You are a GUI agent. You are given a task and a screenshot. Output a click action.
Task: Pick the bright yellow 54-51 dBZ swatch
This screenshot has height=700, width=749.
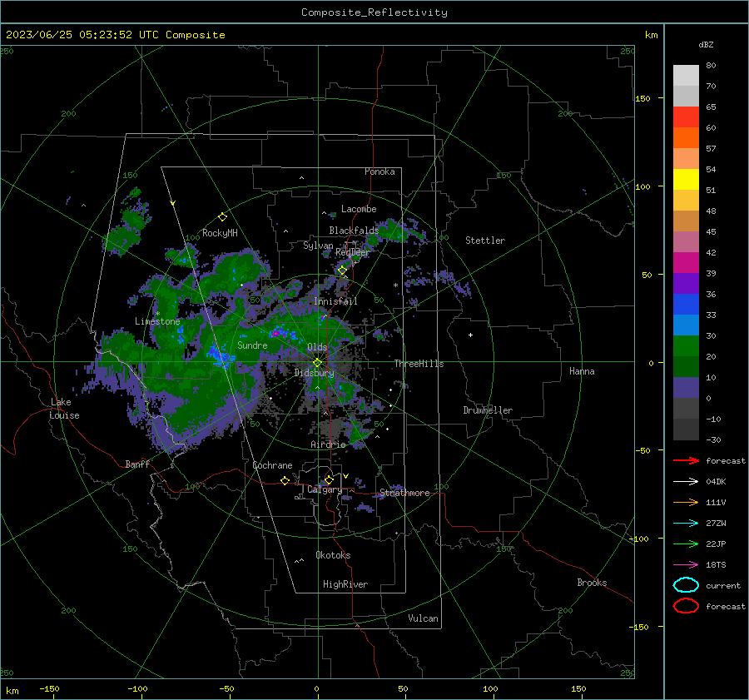(x=686, y=179)
